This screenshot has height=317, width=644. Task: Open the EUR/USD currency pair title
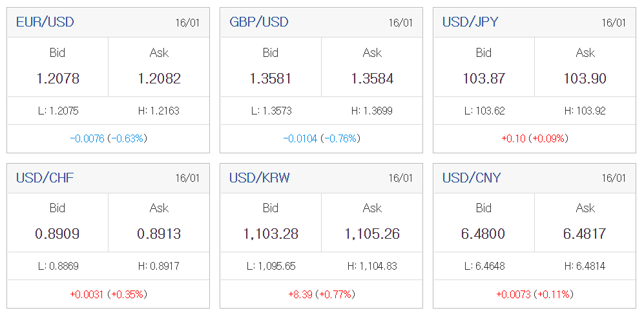(x=45, y=22)
